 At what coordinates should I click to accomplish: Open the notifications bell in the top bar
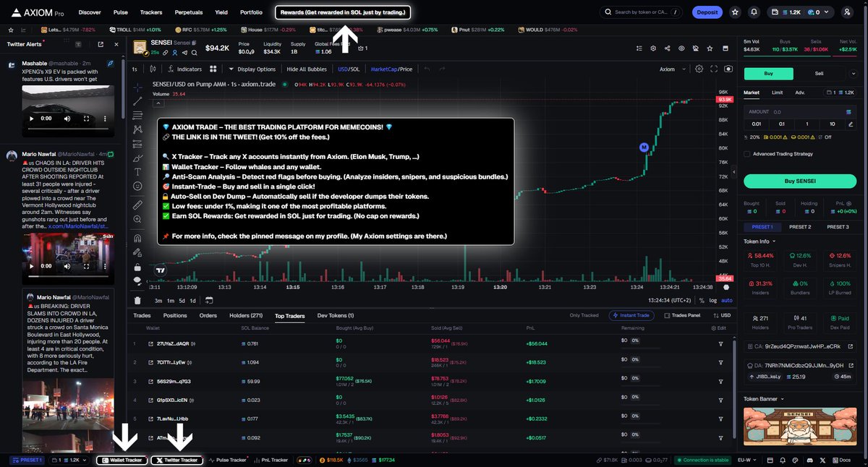click(x=754, y=12)
